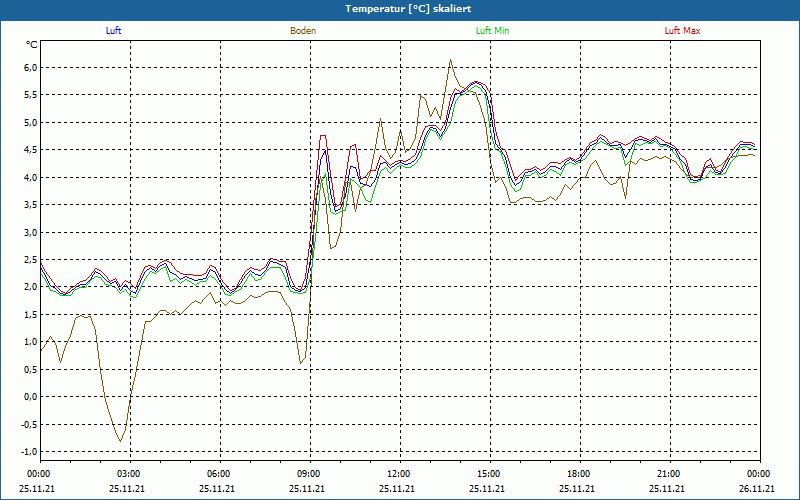The height and width of the screenshot is (500, 800).
Task: Click the 6,0 y-axis value
Action: [31, 67]
